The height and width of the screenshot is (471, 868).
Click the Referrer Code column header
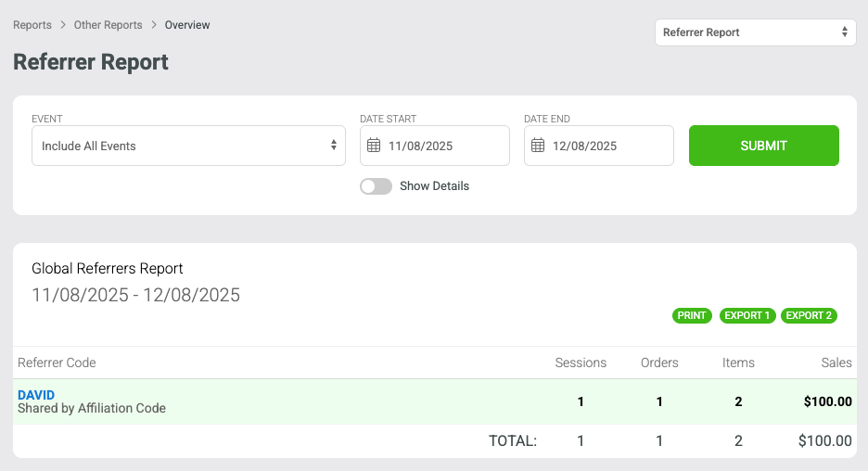(x=57, y=363)
